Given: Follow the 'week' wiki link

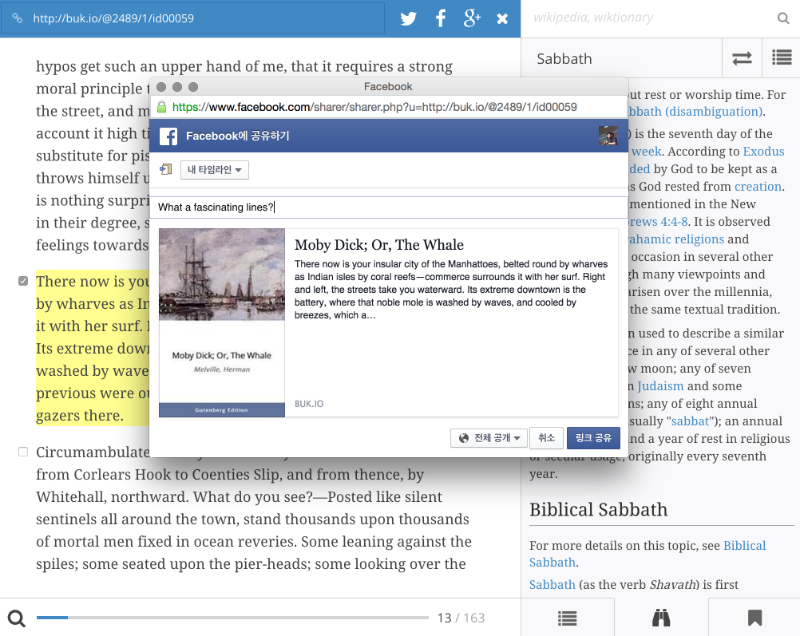Looking at the screenshot, I should pos(646,151).
